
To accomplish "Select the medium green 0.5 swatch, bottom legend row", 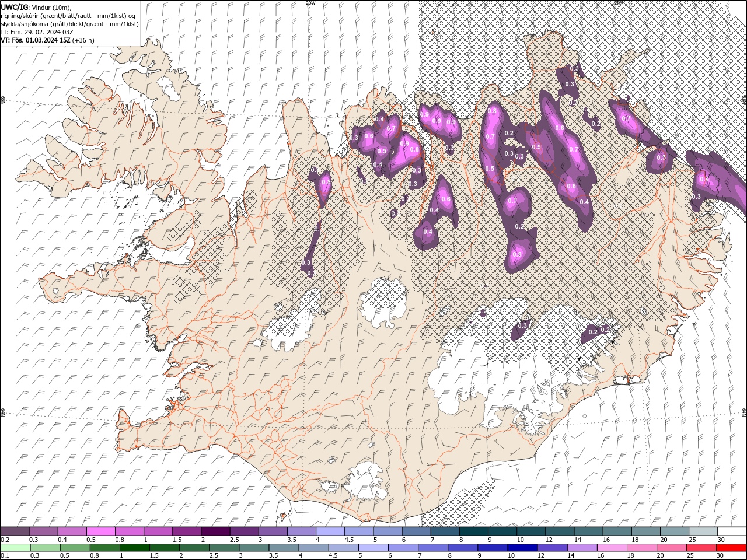I will [75, 548].
